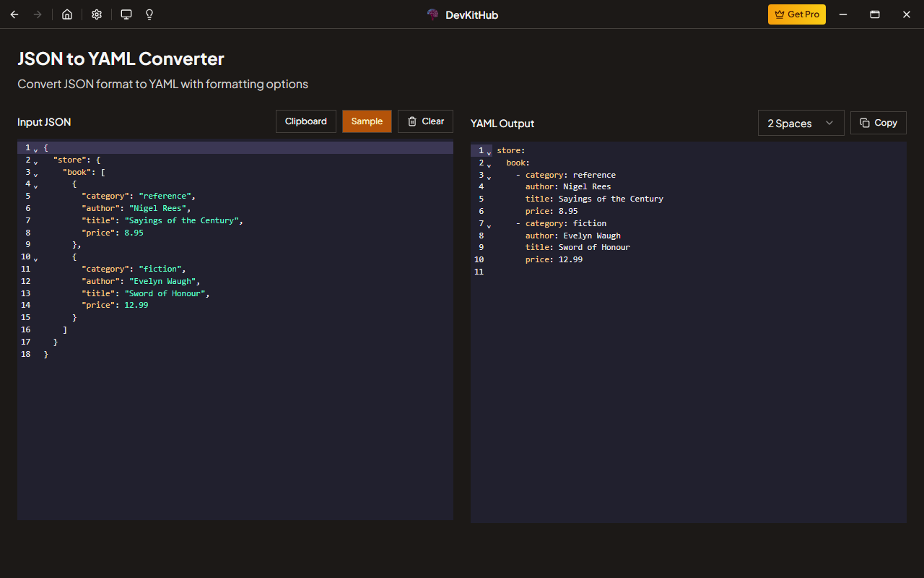Screen dimensions: 924x578
Task: Click the crown icon in Get Pro
Action: pos(780,14)
